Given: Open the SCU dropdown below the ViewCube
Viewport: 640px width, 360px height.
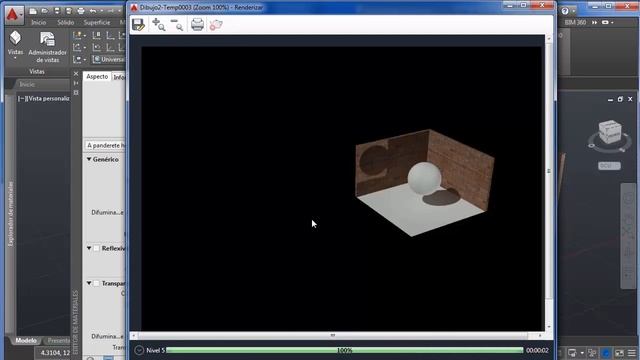Looking at the screenshot, I should point(609,166).
